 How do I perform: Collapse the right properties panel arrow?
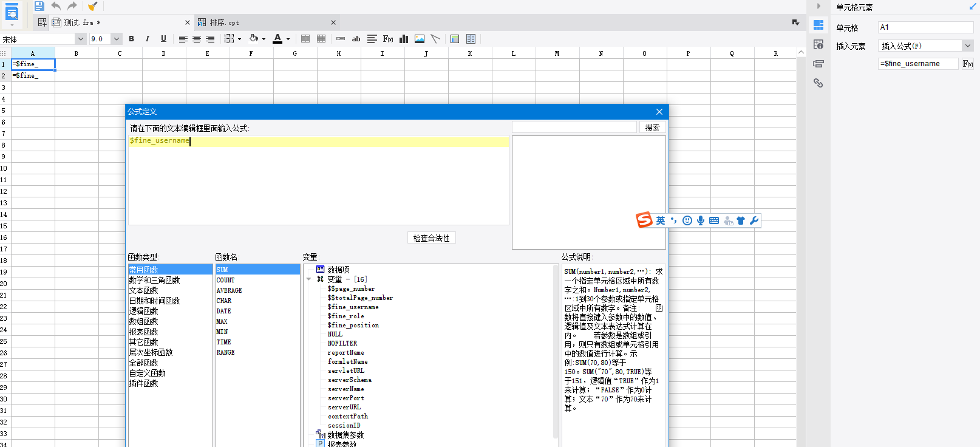(818, 6)
